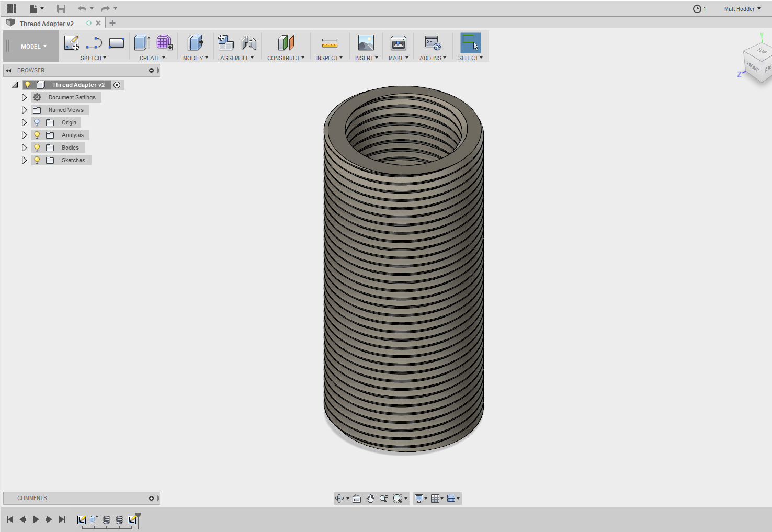Open the Viewports layout dropdown
The height and width of the screenshot is (532, 772).
tap(453, 499)
